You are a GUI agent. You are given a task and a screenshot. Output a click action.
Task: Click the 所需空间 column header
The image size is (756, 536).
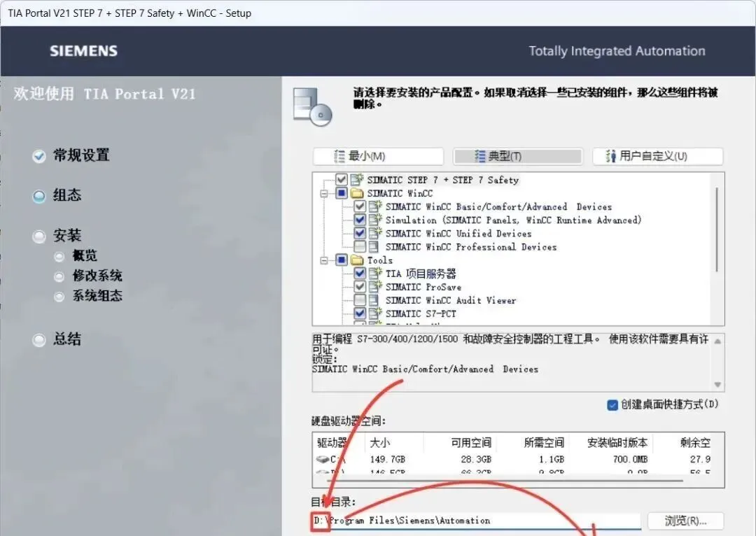[x=533, y=442]
